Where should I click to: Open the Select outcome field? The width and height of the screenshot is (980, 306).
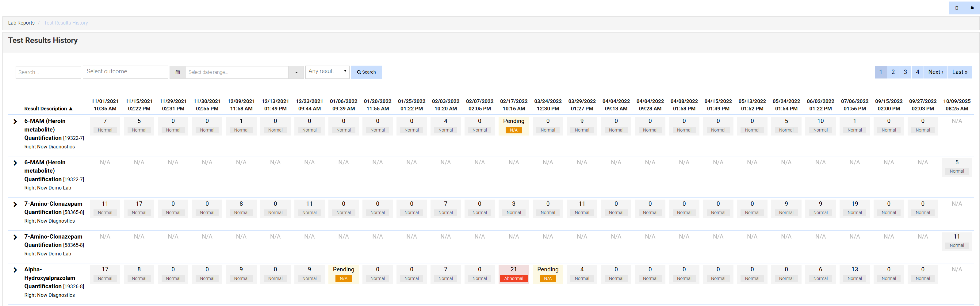pos(125,72)
